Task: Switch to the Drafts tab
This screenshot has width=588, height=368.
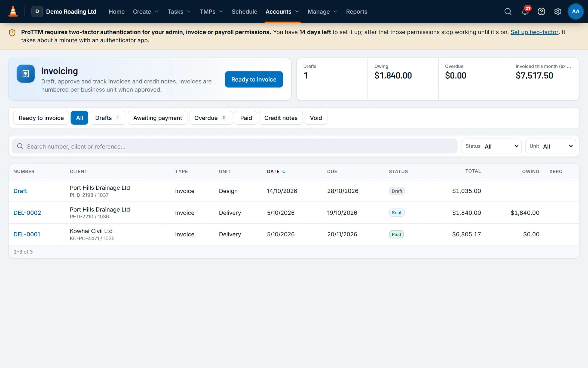Action: tap(108, 118)
